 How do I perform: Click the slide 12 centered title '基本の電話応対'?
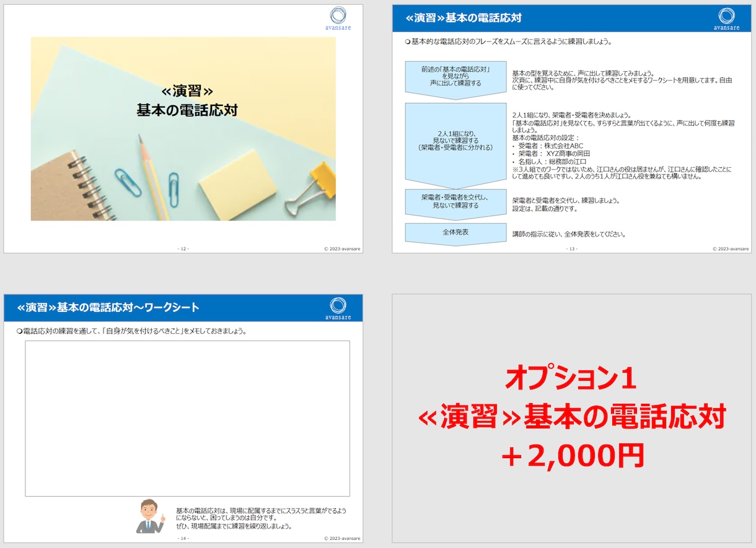(x=187, y=111)
